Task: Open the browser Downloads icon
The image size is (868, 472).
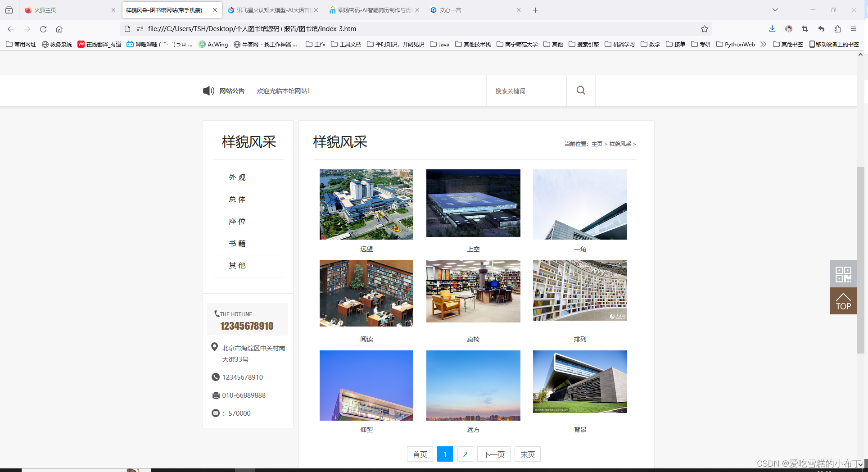Action: coord(772,29)
